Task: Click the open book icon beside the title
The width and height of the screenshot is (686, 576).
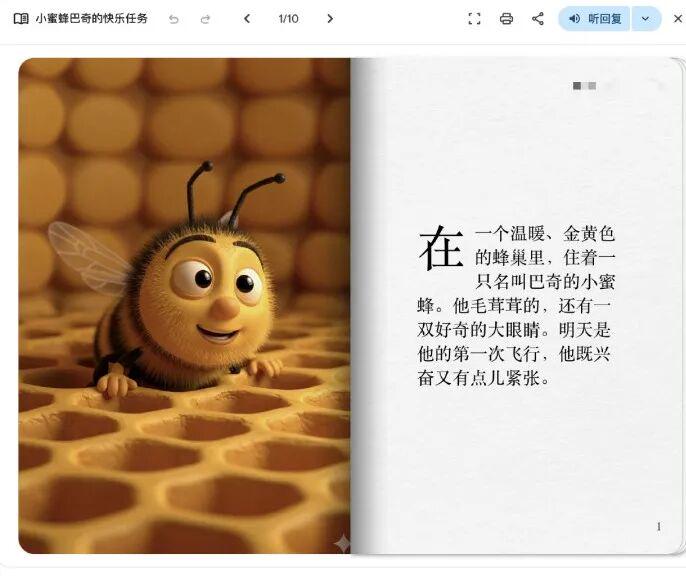Action: click(21, 19)
